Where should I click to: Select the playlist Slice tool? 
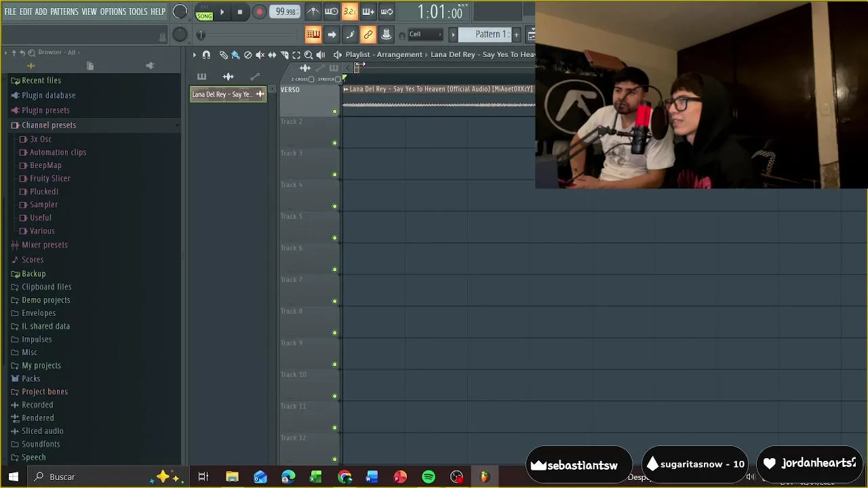tap(284, 55)
